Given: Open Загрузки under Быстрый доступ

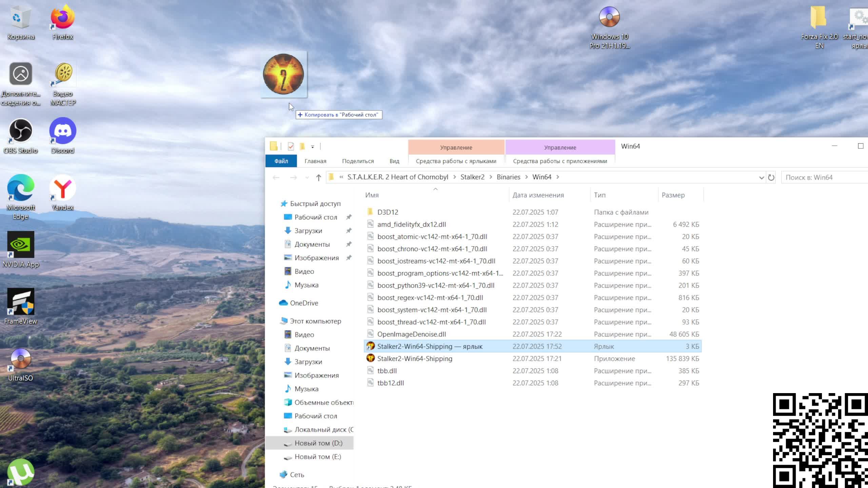Looking at the screenshot, I should tap(308, 231).
